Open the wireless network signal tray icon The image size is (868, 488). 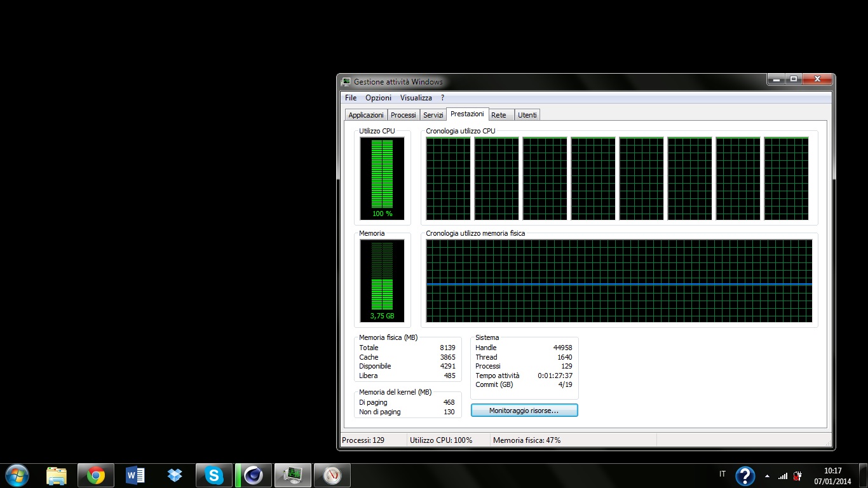click(783, 475)
